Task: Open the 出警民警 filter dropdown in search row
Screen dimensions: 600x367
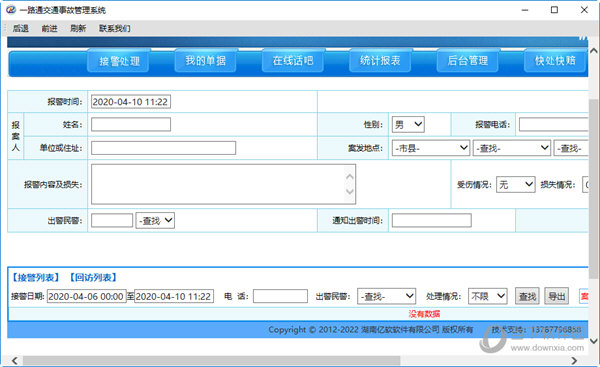Action: [x=386, y=296]
